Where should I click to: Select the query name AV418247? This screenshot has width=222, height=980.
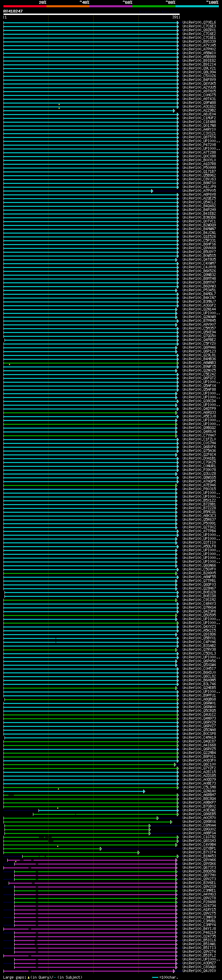(x=13, y=11)
